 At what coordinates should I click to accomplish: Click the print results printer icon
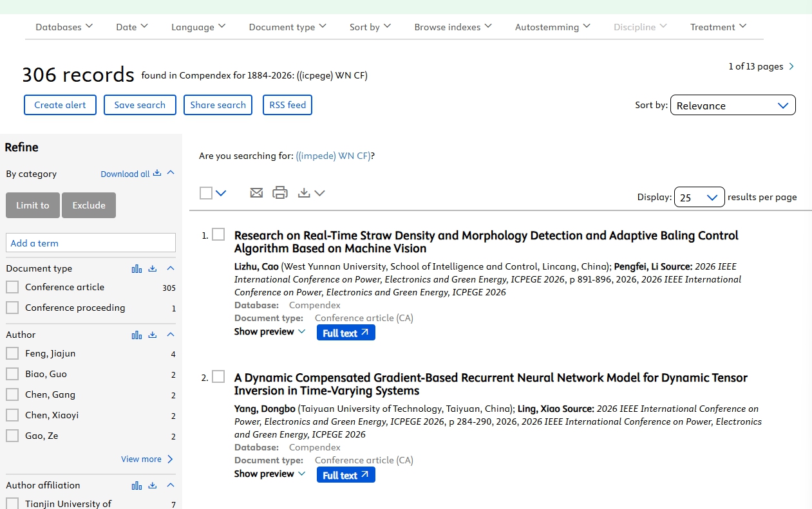pos(280,192)
